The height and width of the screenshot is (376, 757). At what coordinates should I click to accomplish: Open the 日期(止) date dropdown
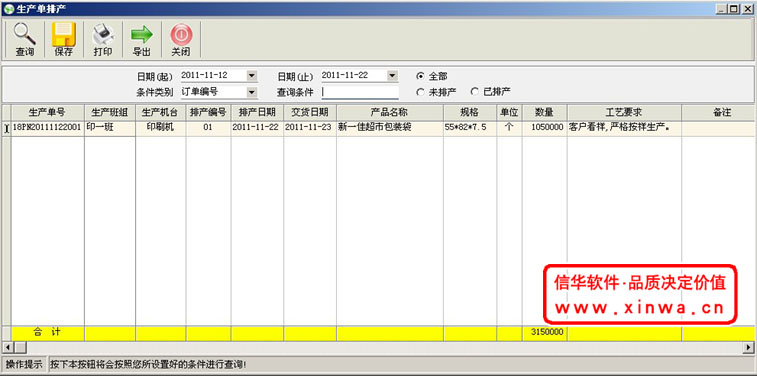coord(393,76)
